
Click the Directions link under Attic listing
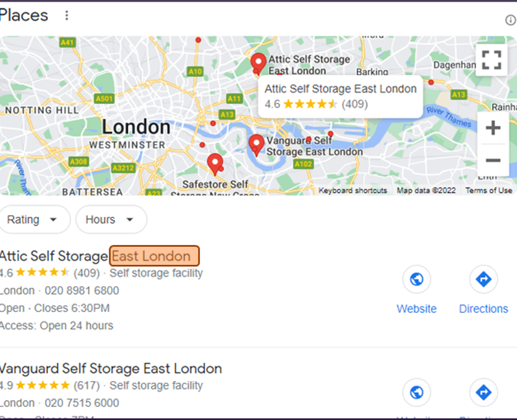(x=483, y=309)
